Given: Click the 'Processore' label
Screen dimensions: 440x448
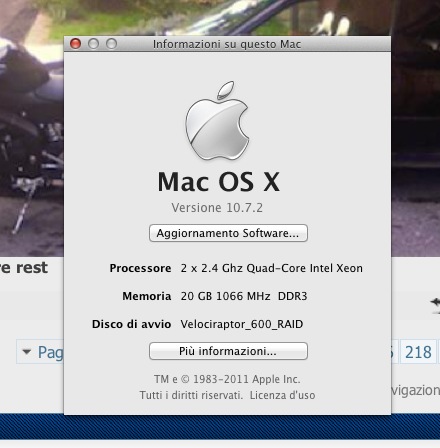Looking at the screenshot, I should tap(140, 268).
